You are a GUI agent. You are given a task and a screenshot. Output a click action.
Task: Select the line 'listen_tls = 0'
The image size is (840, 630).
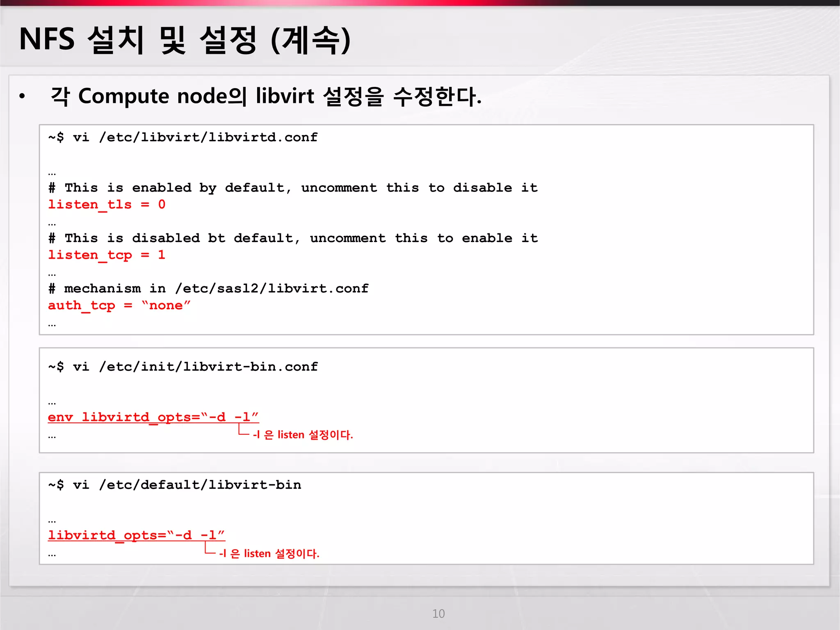[107, 205]
